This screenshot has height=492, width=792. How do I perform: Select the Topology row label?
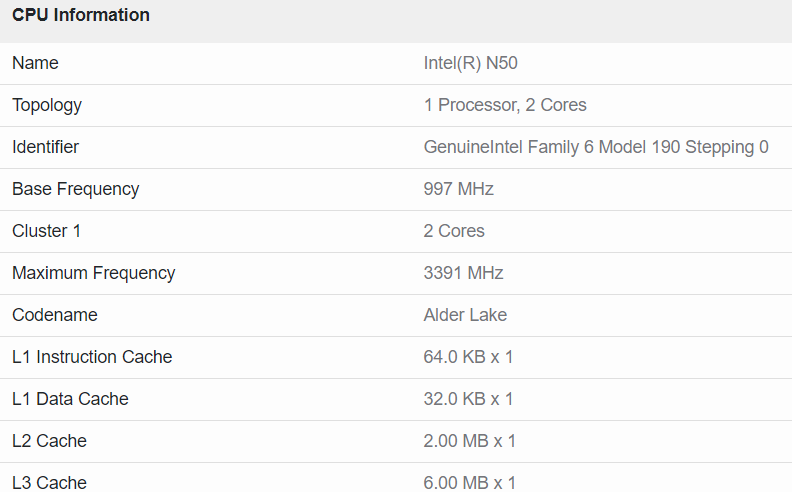click(47, 105)
